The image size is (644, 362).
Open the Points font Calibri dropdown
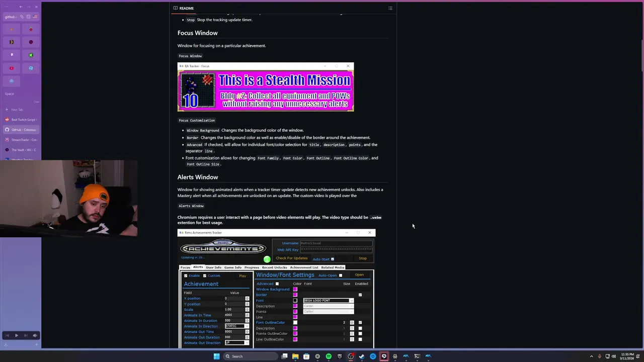coord(329,312)
